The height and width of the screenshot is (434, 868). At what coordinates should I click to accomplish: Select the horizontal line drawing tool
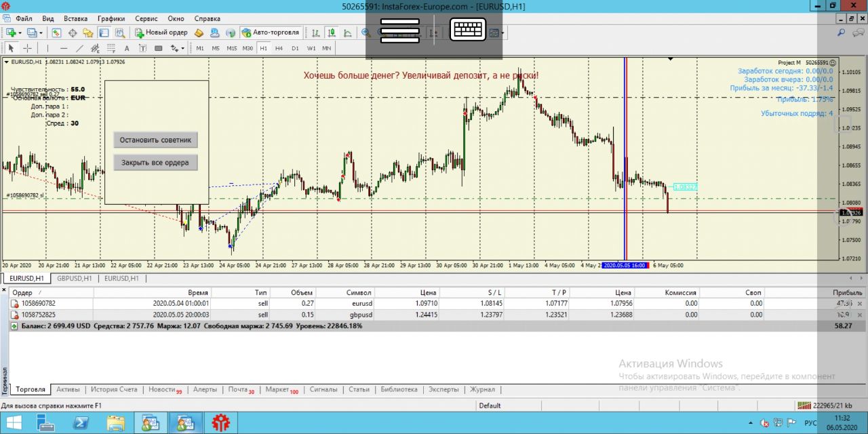64,48
